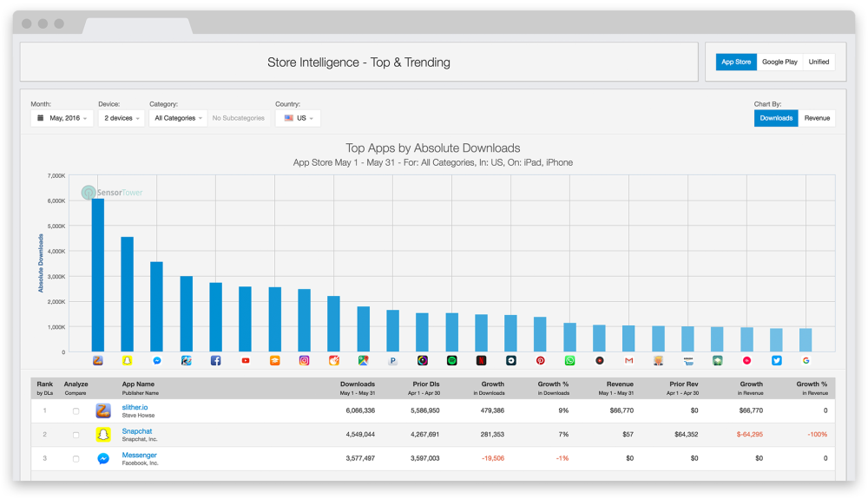
Task: Expand the Device dropdown with 2 devices
Action: pos(121,118)
